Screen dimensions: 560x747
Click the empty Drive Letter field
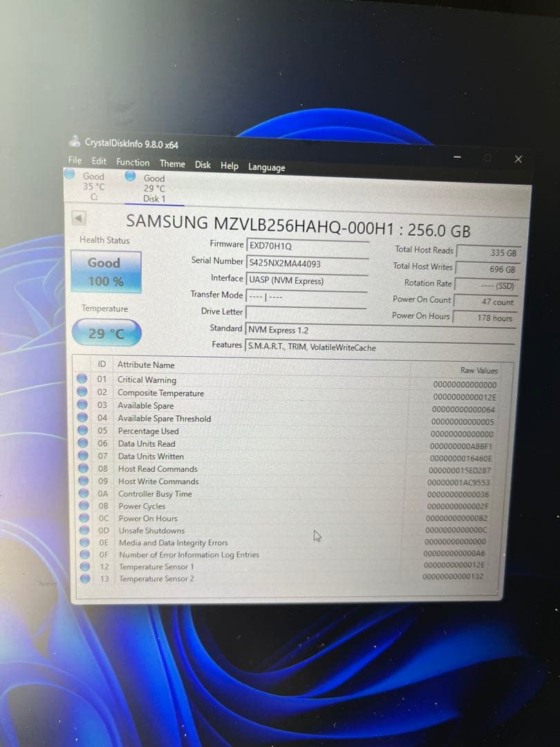[306, 313]
